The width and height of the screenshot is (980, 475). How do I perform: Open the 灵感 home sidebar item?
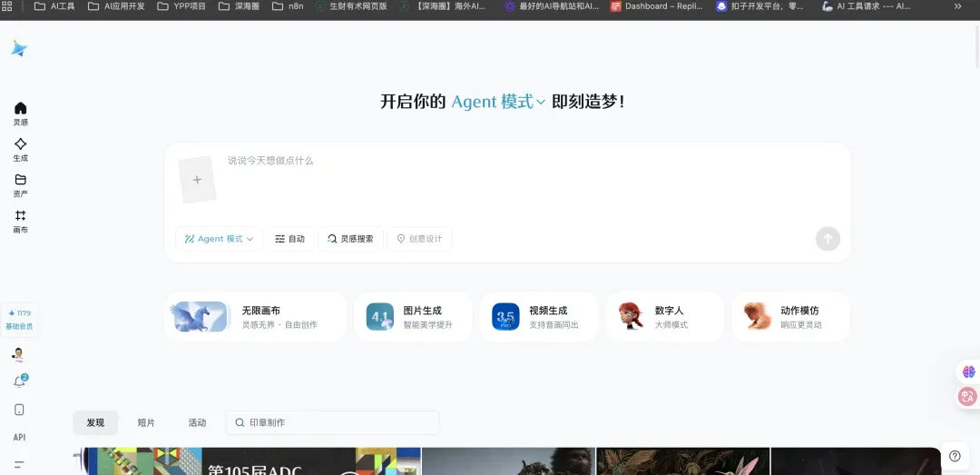pos(21,114)
